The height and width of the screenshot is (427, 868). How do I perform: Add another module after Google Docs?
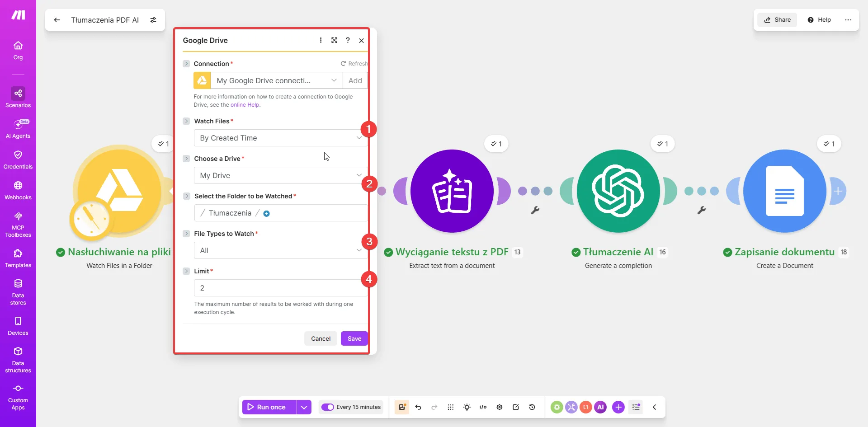point(838,191)
